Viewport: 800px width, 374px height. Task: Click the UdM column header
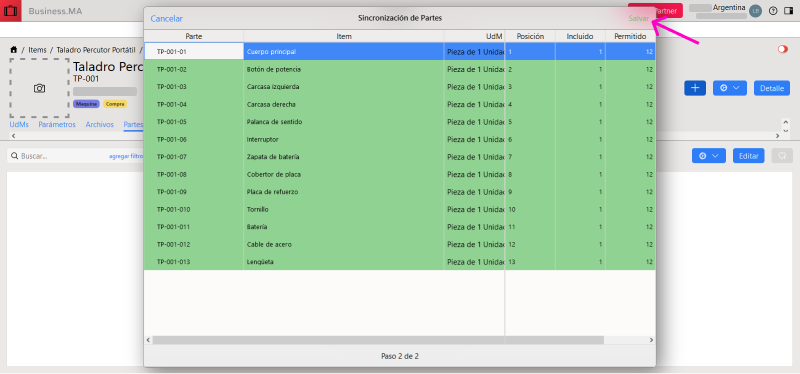[474, 36]
